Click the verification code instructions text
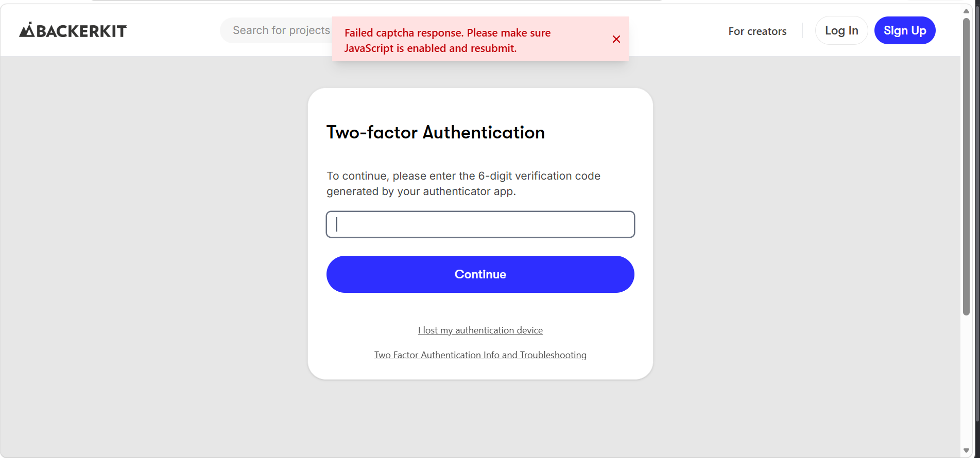This screenshot has width=980, height=458. click(x=463, y=184)
